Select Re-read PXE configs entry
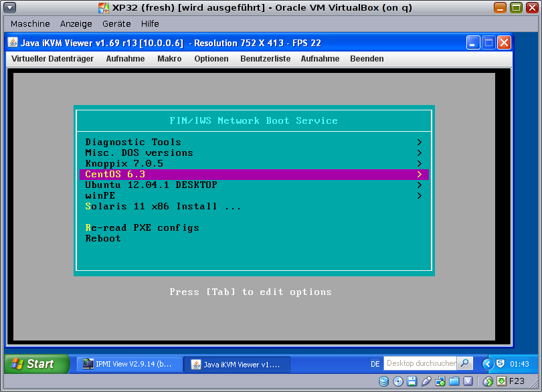The image size is (542, 392). (x=254, y=228)
